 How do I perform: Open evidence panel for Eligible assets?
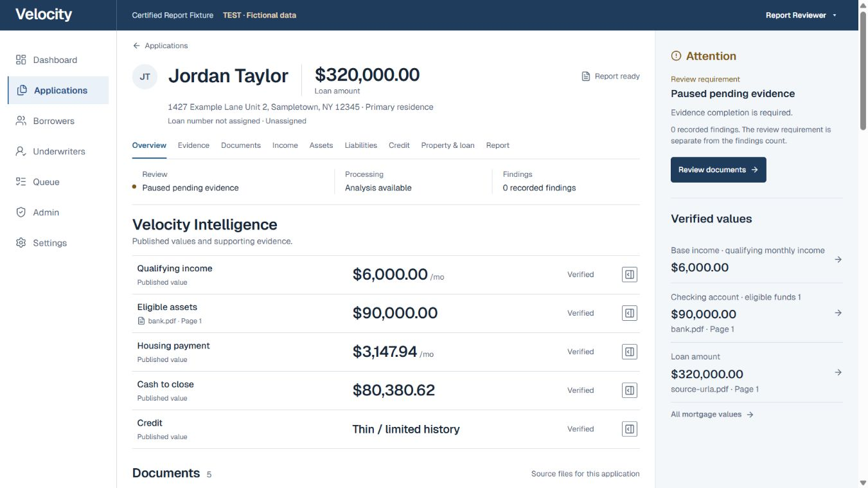630,313
